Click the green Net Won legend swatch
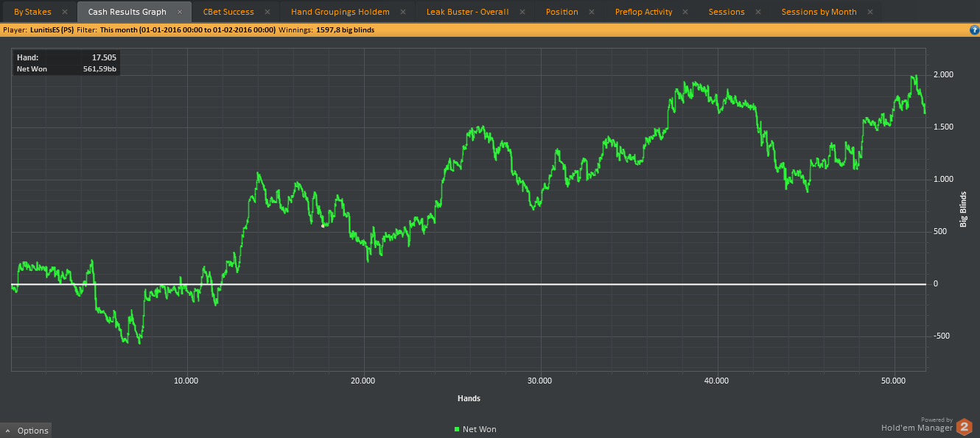Viewport: 980px width, 438px height. [457, 429]
